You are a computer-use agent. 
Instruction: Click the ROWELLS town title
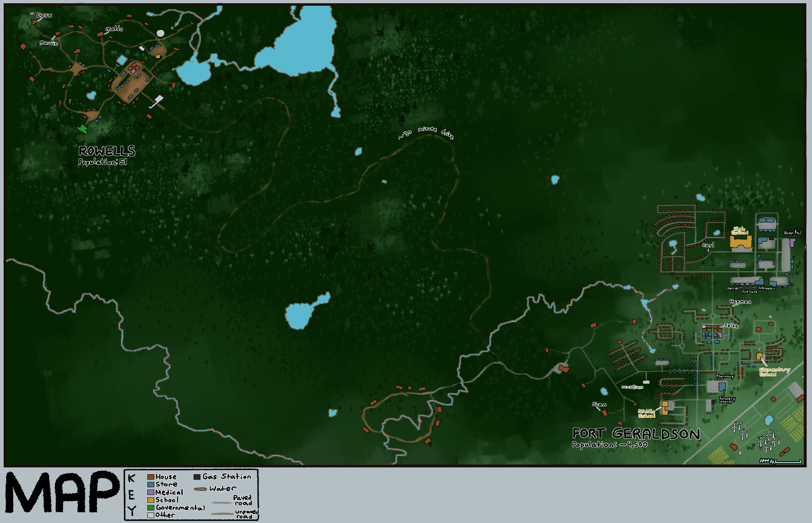coord(107,151)
